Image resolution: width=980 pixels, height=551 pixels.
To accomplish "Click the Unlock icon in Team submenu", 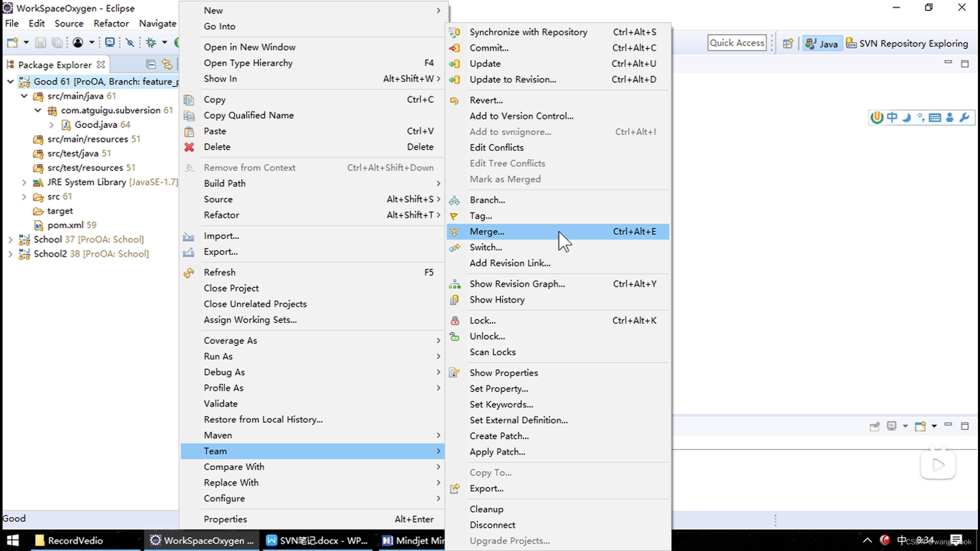I will click(454, 337).
